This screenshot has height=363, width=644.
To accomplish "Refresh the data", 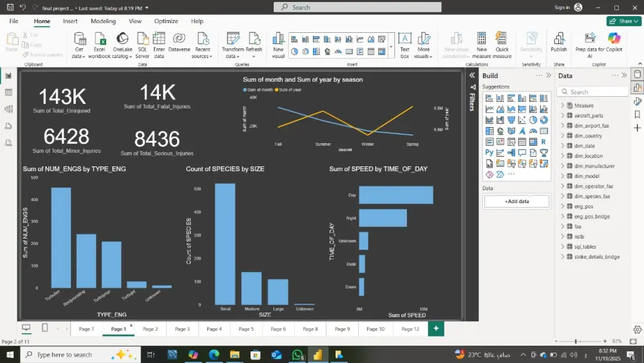I will tap(254, 45).
